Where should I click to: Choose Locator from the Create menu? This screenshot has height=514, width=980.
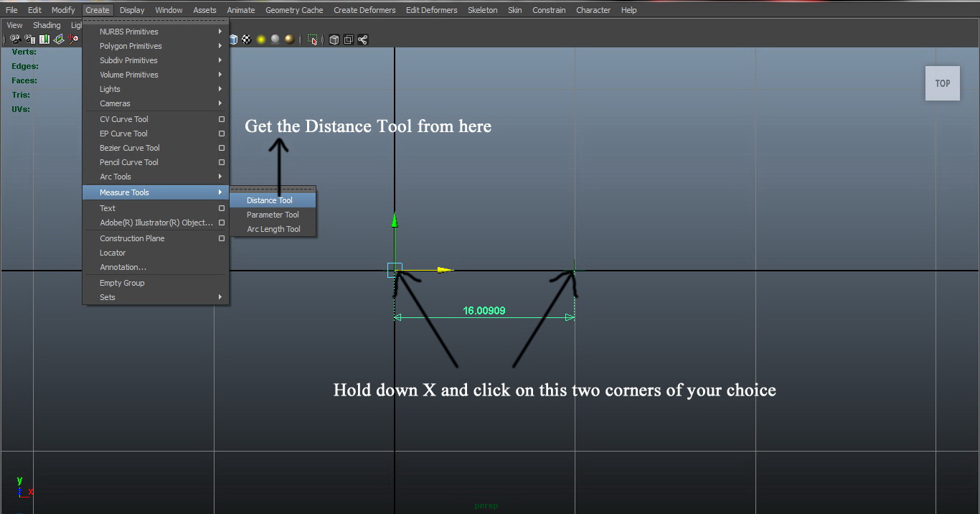[x=113, y=253]
